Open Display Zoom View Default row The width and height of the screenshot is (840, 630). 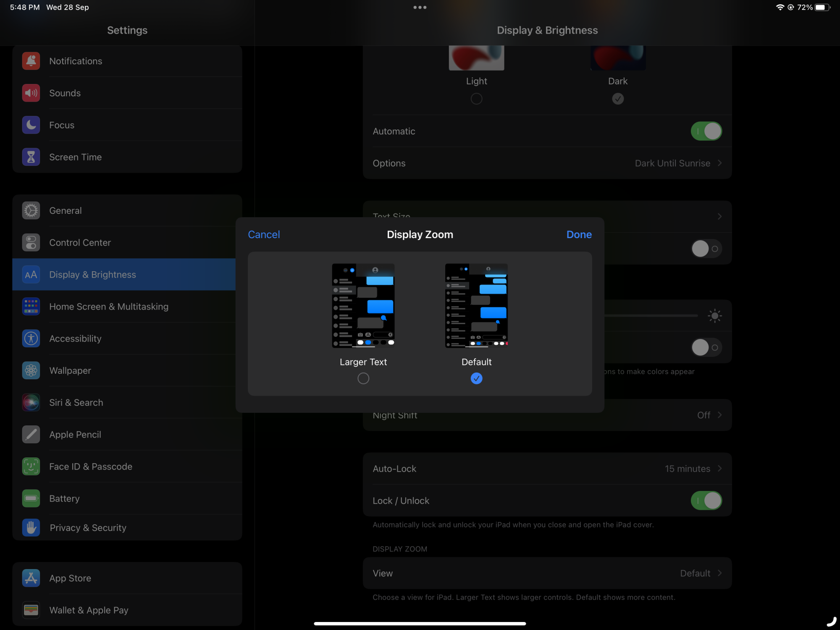[x=547, y=573]
